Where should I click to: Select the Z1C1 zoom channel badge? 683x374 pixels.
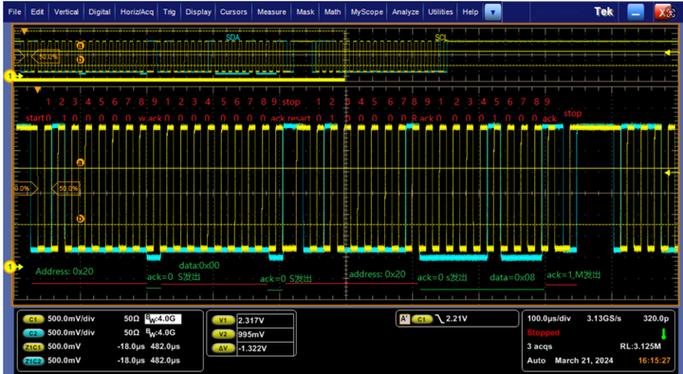coord(33,347)
